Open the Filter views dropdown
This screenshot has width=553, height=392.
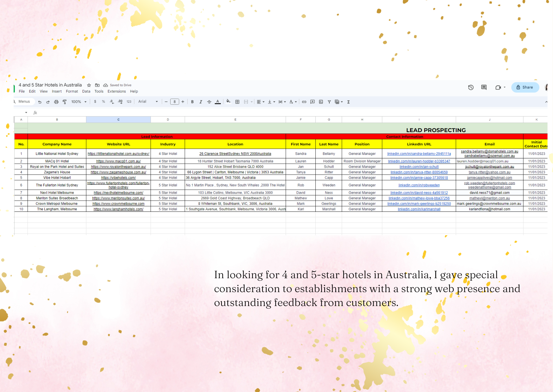(339, 102)
